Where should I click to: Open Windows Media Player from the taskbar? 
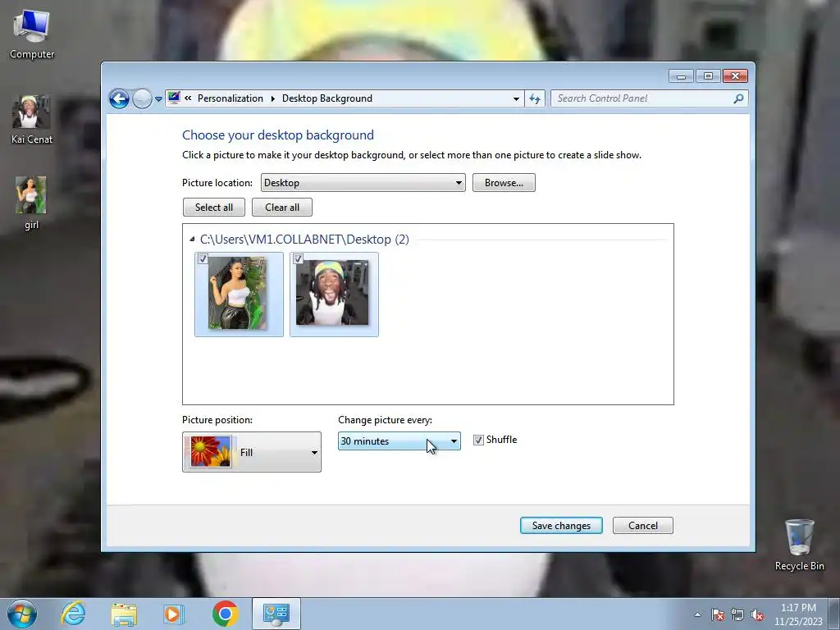(x=173, y=614)
